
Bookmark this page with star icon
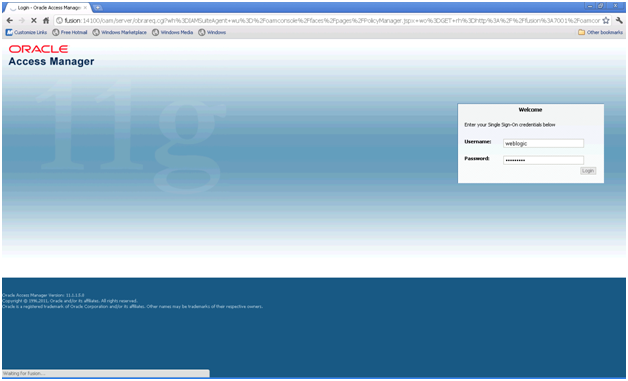click(x=606, y=20)
